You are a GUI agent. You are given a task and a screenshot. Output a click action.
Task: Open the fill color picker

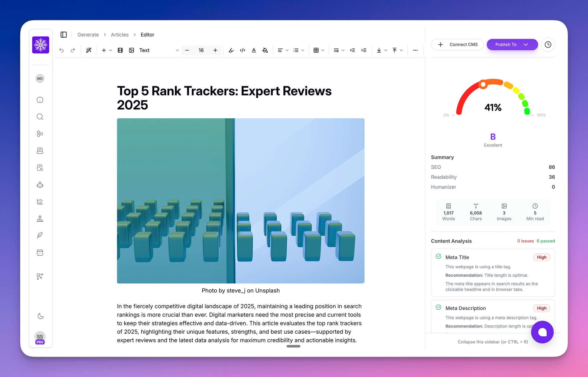[265, 50]
